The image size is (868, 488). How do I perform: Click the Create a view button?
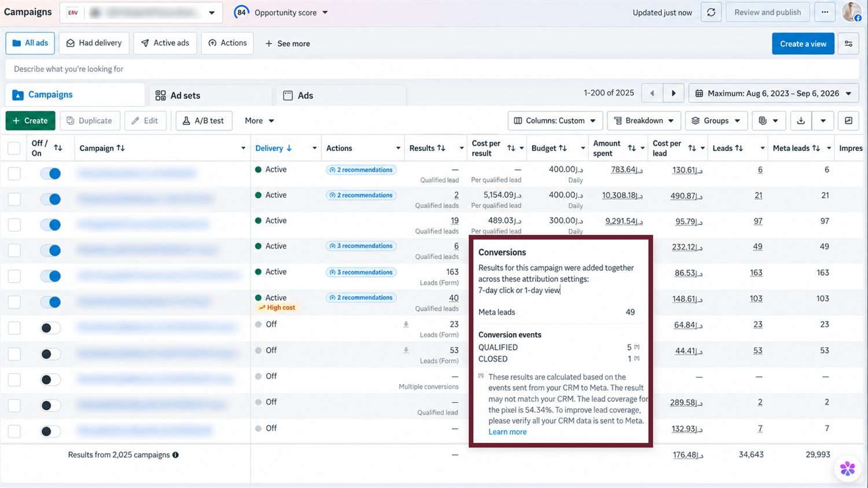(803, 43)
